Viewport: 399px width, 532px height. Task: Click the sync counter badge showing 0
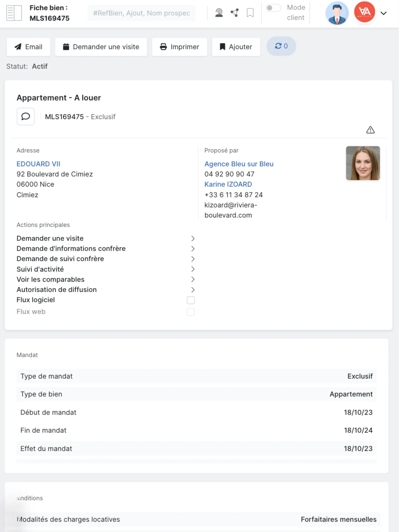(281, 46)
